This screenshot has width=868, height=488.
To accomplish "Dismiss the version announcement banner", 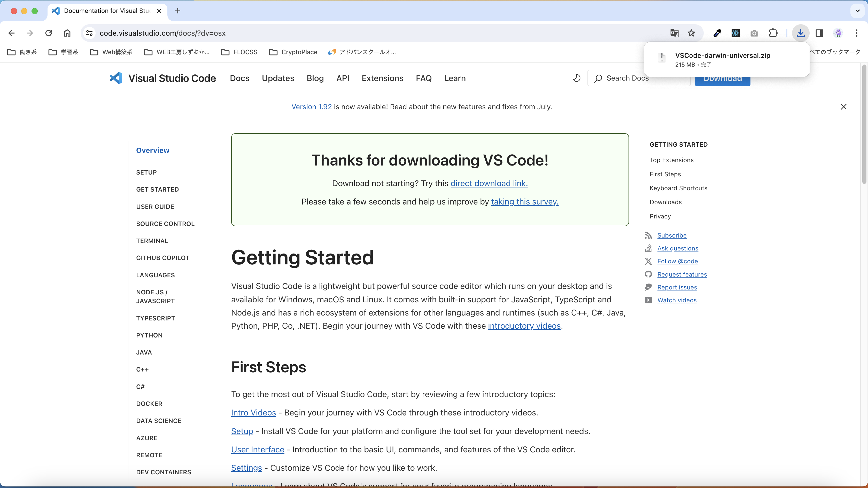I will pyautogui.click(x=843, y=107).
